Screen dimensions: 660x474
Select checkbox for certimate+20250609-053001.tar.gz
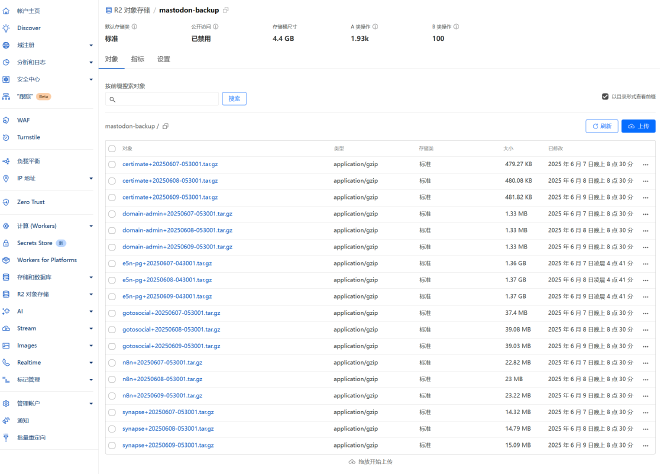click(112, 197)
